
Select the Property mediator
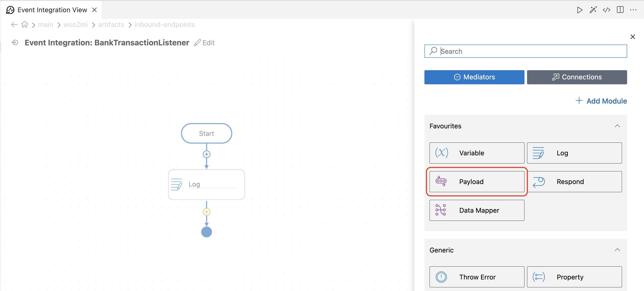tap(575, 277)
